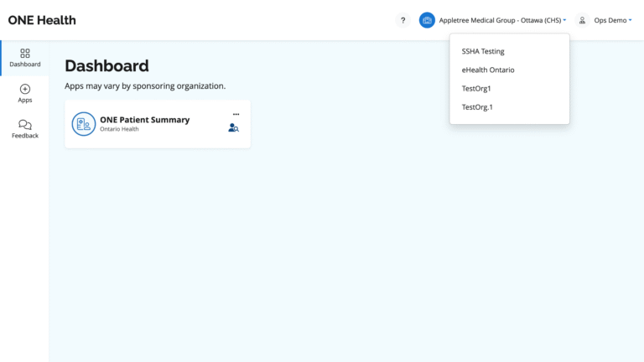Click the ONE Health logo
This screenshot has width=644, height=362.
[42, 20]
